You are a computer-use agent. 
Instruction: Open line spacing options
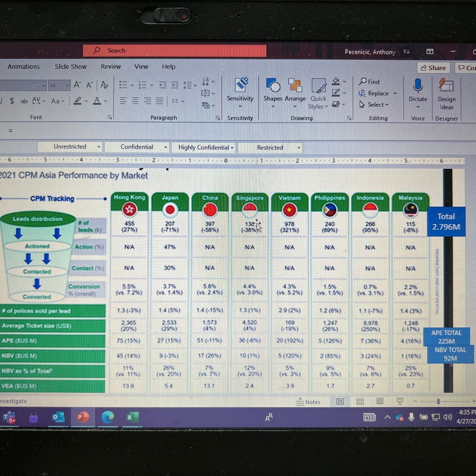click(189, 85)
